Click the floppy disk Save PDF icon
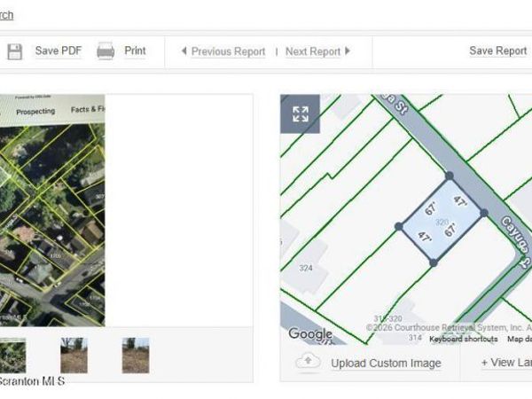This screenshot has width=532, height=399. [14, 51]
